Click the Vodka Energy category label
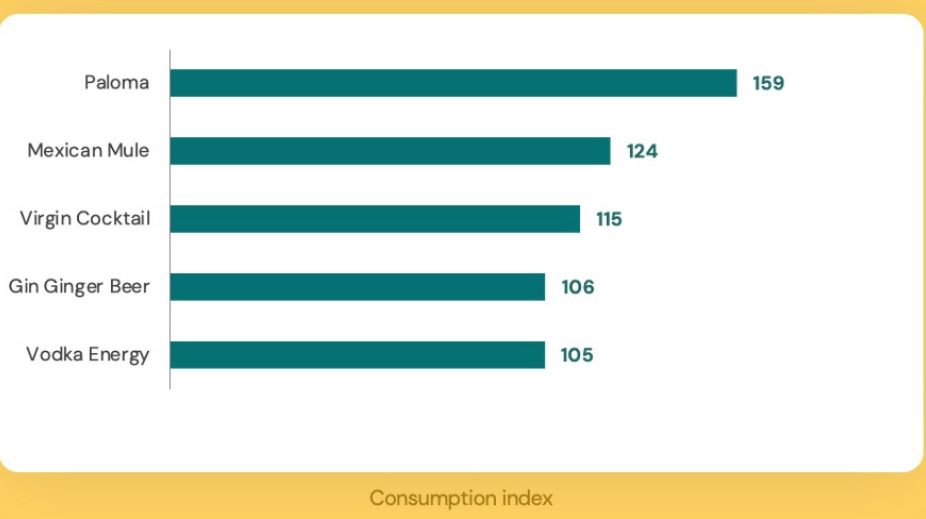This screenshot has width=926, height=519. click(89, 355)
